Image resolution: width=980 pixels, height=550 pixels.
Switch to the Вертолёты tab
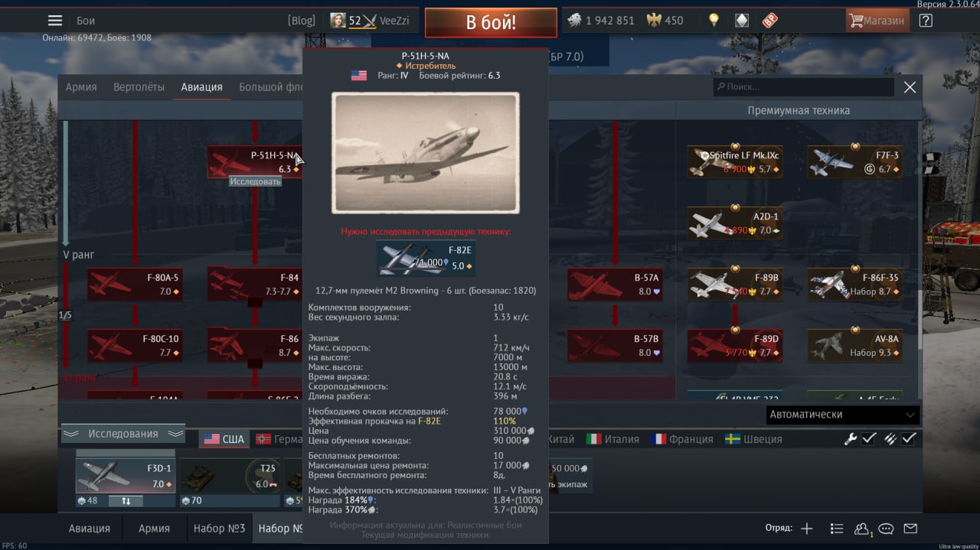tap(139, 87)
